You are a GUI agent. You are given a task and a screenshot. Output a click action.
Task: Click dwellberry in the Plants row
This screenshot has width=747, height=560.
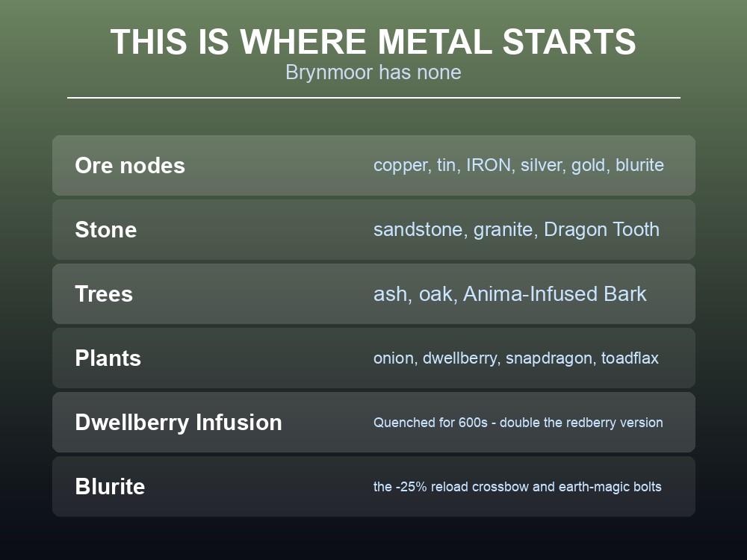point(460,358)
